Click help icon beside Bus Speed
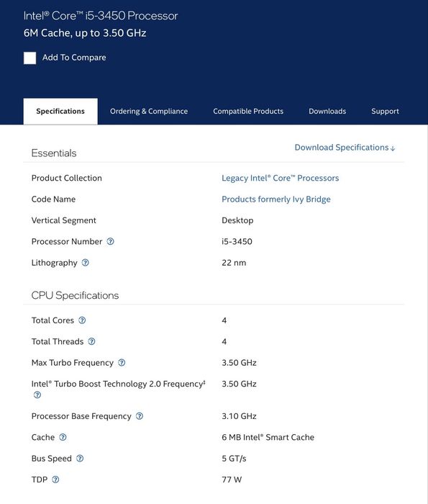 (x=80, y=459)
